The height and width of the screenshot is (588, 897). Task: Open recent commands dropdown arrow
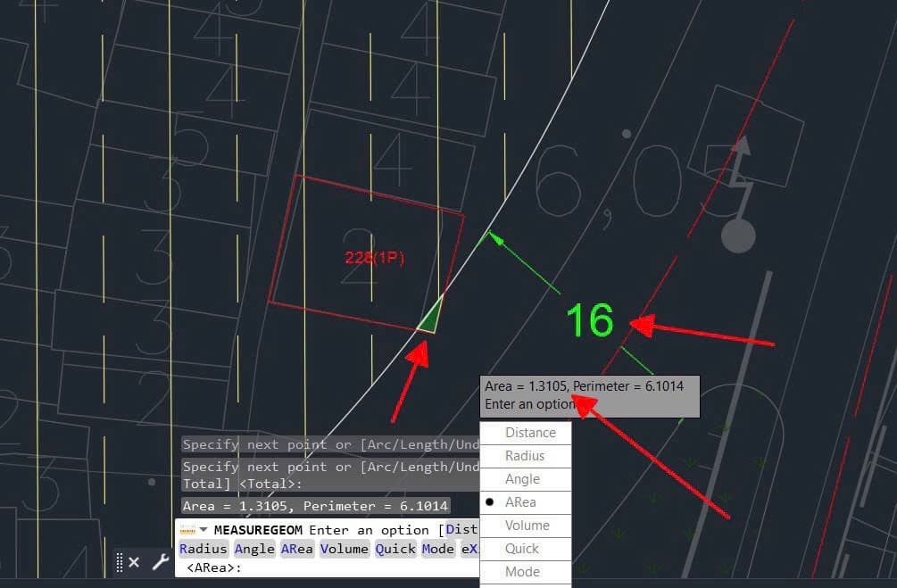point(203,530)
